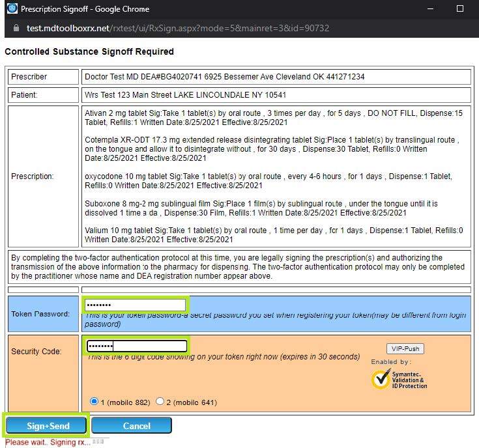Focus the Token Password field
Viewport: 479px width, 448px height.
tap(136, 305)
